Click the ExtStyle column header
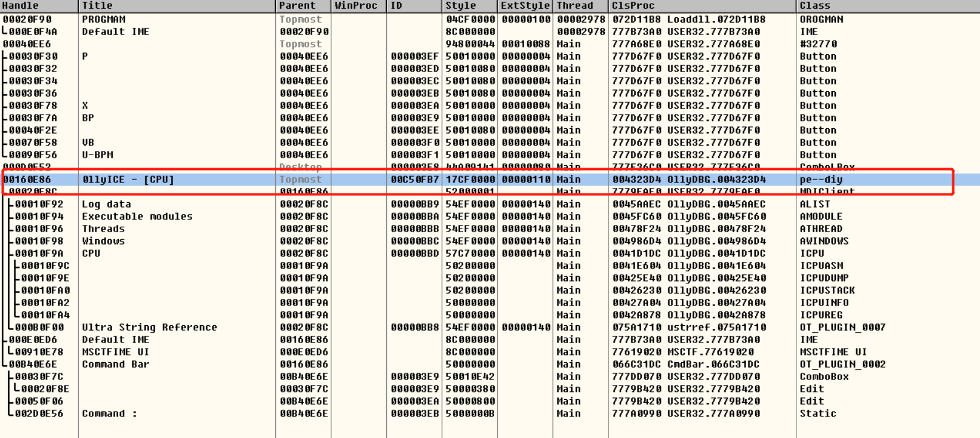The height and width of the screenshot is (438, 980). point(525,6)
